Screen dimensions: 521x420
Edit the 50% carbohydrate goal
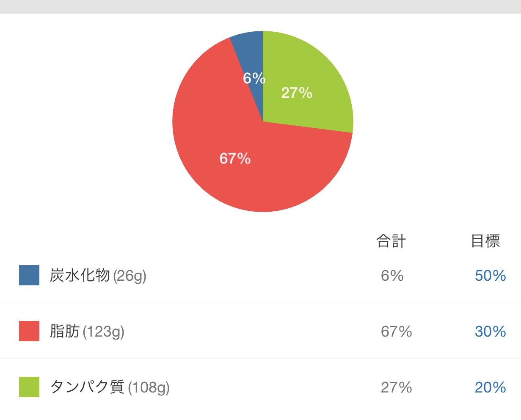click(490, 276)
